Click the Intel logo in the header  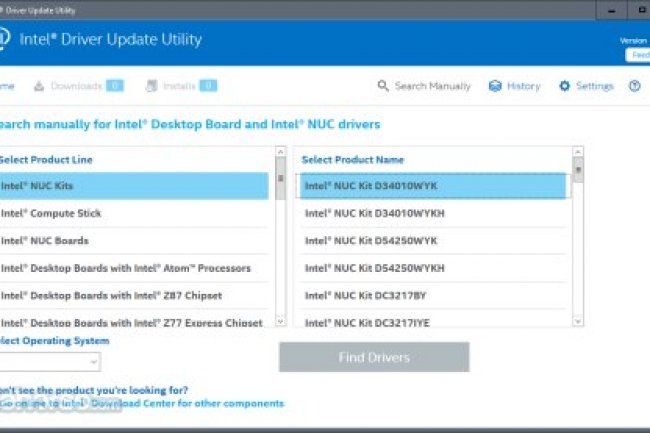coord(4,39)
